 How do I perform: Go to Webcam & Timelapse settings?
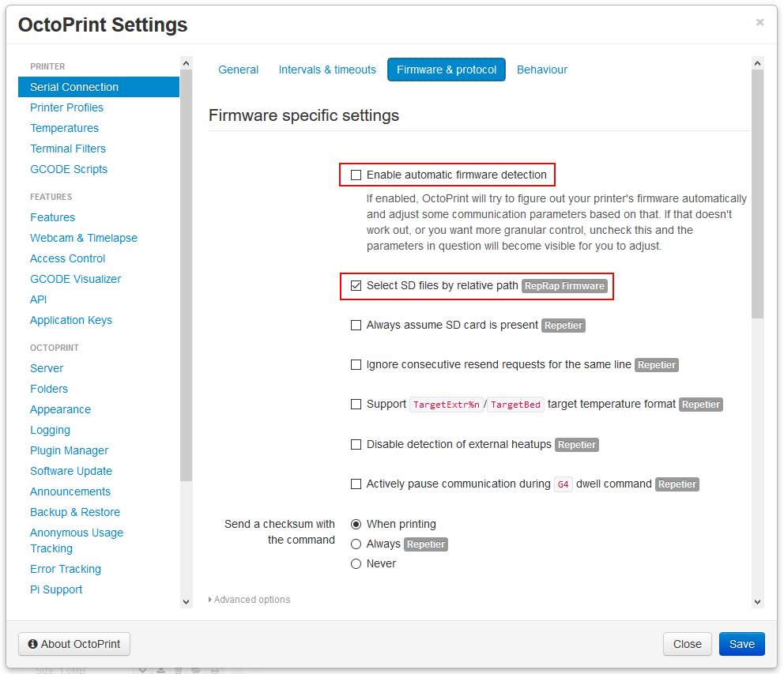pyautogui.click(x=84, y=237)
